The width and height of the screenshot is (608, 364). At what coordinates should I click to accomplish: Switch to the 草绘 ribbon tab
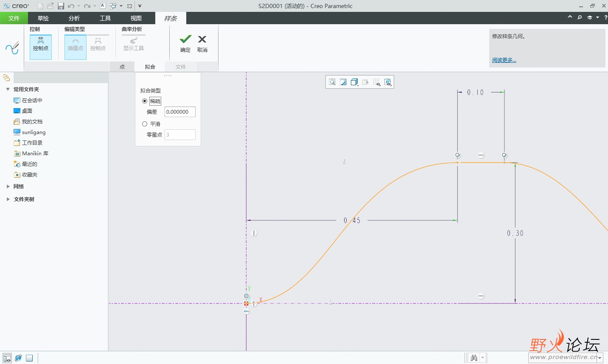pos(43,18)
